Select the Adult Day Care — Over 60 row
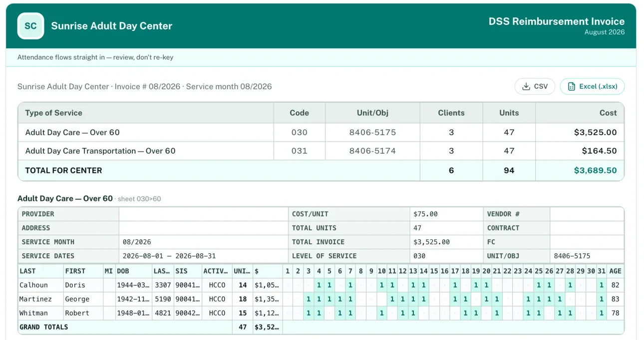 pyautogui.click(x=321, y=132)
